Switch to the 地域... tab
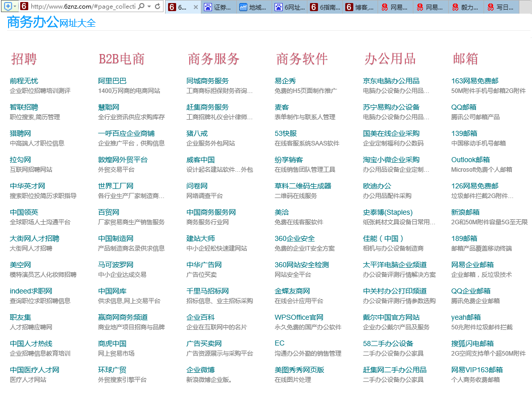532x393 pixels. coord(254,7)
